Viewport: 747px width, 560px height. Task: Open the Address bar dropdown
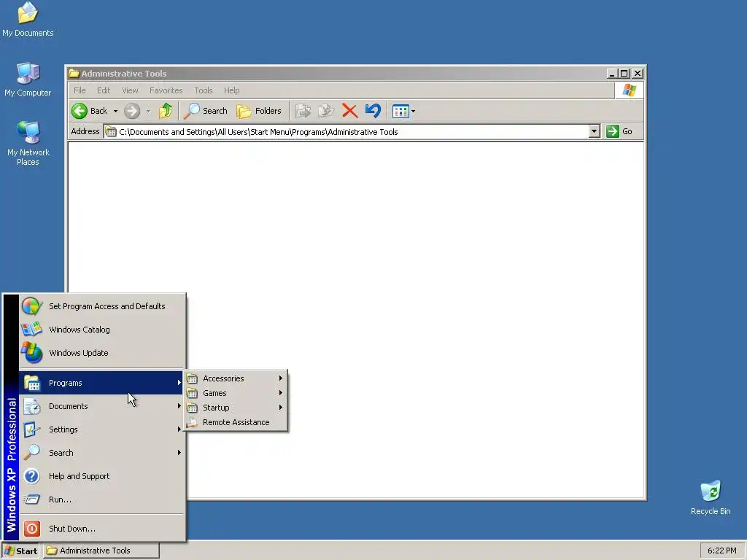(594, 131)
